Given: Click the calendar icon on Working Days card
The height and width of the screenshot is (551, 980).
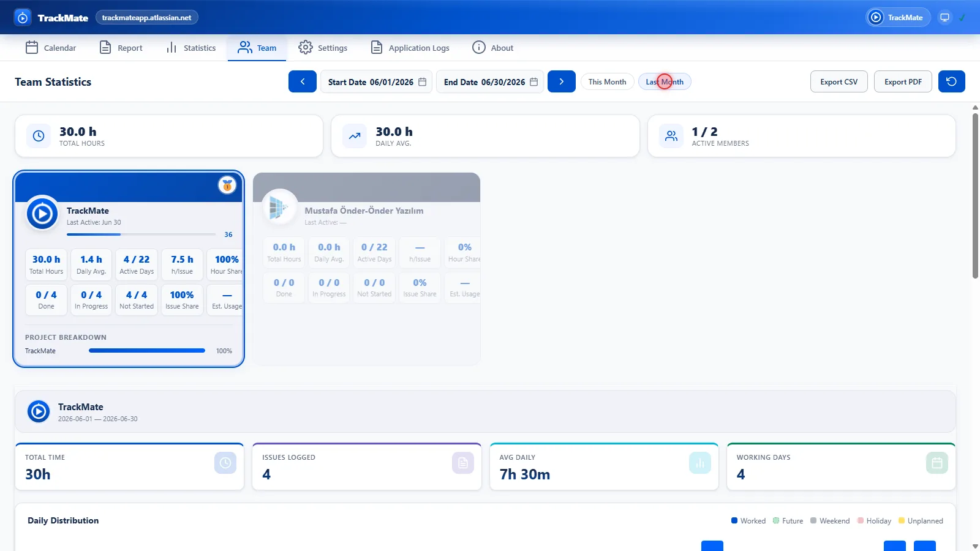Looking at the screenshot, I should (x=937, y=463).
